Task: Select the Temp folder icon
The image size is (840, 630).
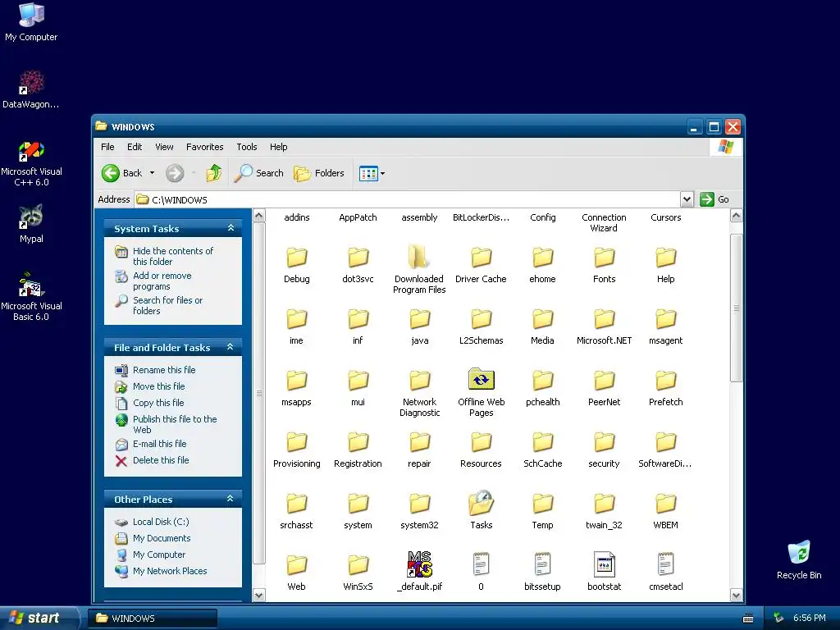Action: pyautogui.click(x=543, y=504)
